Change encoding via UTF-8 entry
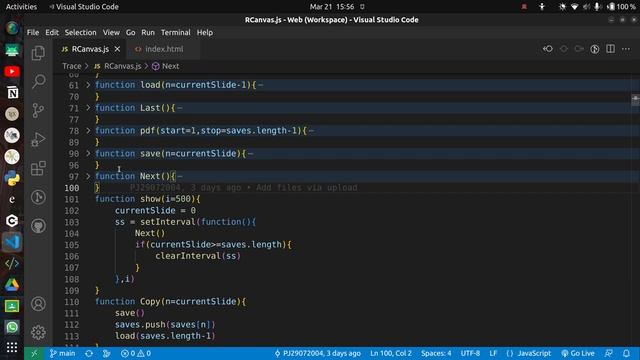The width and height of the screenshot is (640, 360). 470,353
